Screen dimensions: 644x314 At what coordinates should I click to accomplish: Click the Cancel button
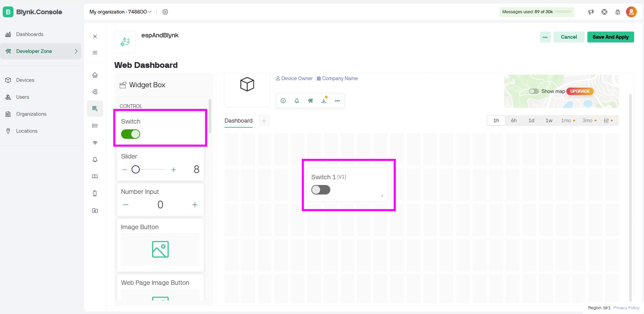(x=569, y=37)
